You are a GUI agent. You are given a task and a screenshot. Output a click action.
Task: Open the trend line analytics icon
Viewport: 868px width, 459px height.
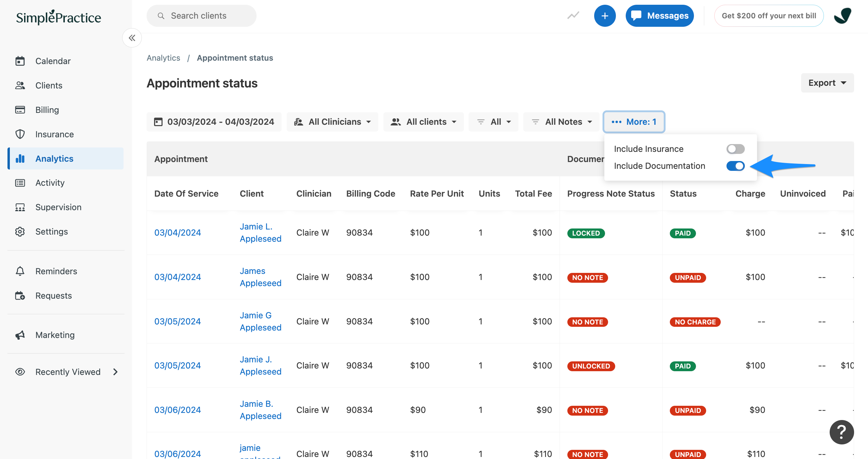[x=573, y=16]
